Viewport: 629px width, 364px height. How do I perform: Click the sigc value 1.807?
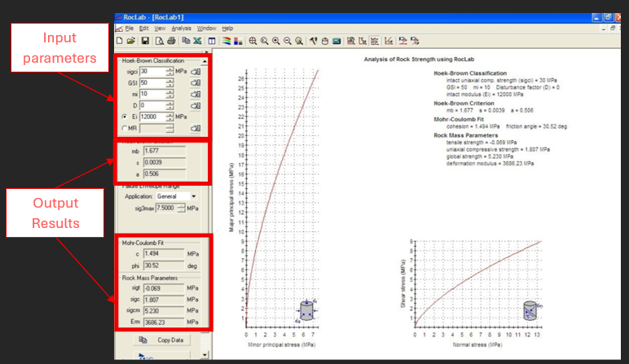[164, 300]
